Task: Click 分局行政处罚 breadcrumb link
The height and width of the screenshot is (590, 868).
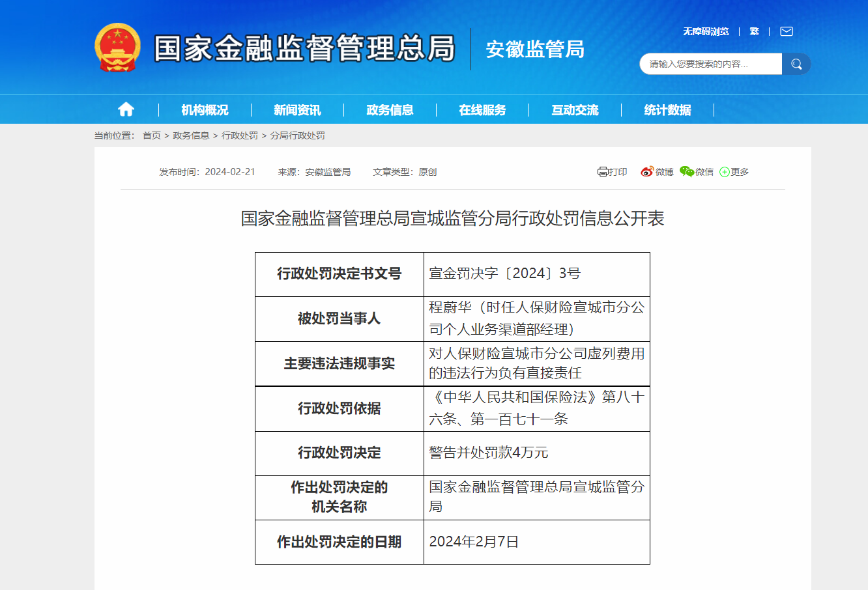Action: [x=297, y=135]
